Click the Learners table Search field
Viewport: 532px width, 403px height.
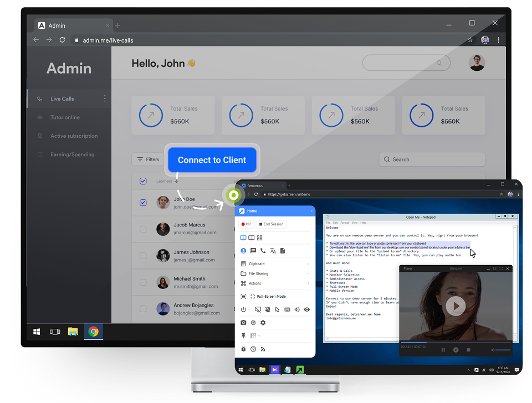pyautogui.click(x=432, y=159)
